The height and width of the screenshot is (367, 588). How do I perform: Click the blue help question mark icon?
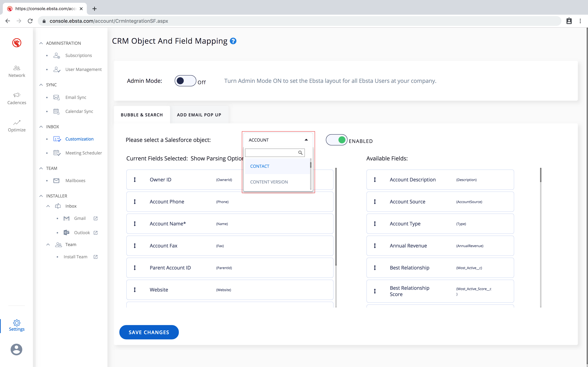tap(233, 41)
